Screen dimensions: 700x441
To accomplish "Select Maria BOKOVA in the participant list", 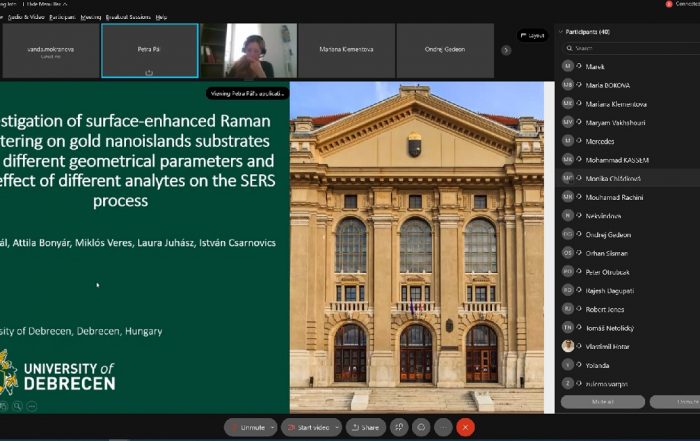I will (x=627, y=85).
